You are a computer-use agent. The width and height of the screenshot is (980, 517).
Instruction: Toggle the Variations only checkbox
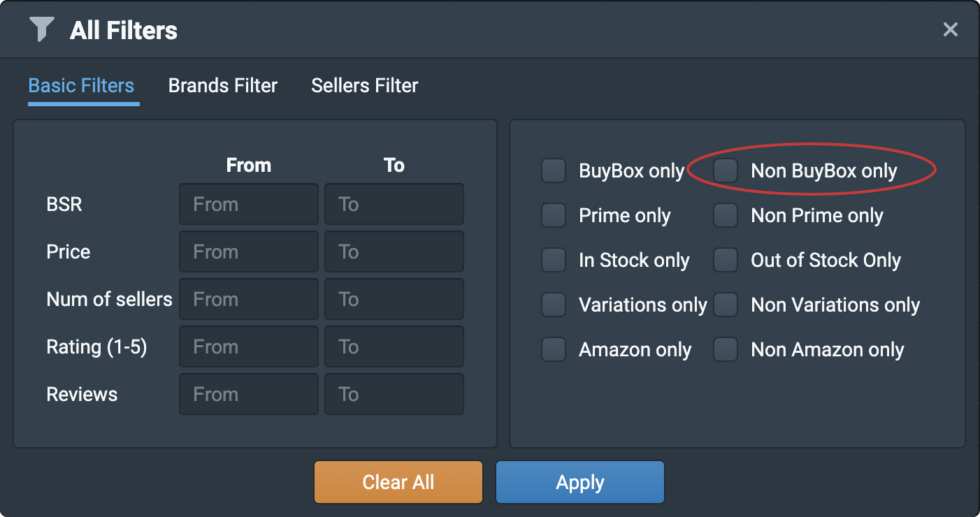point(553,305)
